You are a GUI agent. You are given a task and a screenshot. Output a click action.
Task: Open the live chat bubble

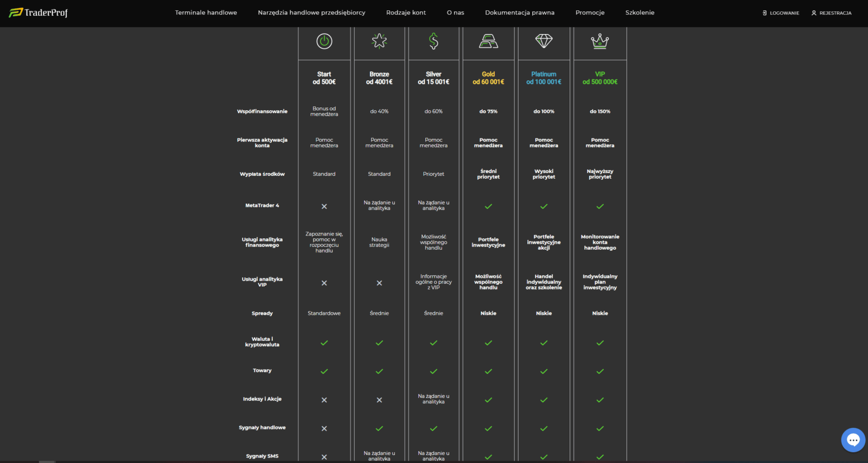click(853, 440)
